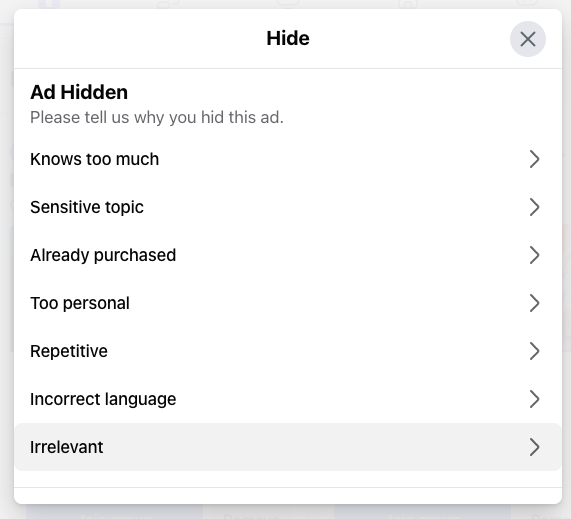Click the 'Hide' dialog title

288,38
